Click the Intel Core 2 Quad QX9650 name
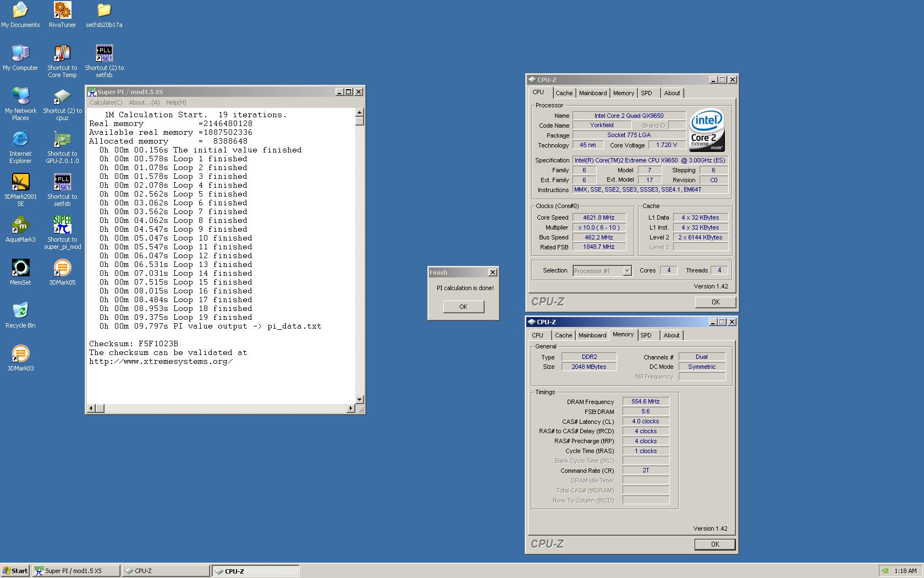Screen dimensions: 924x578 (x=629, y=116)
